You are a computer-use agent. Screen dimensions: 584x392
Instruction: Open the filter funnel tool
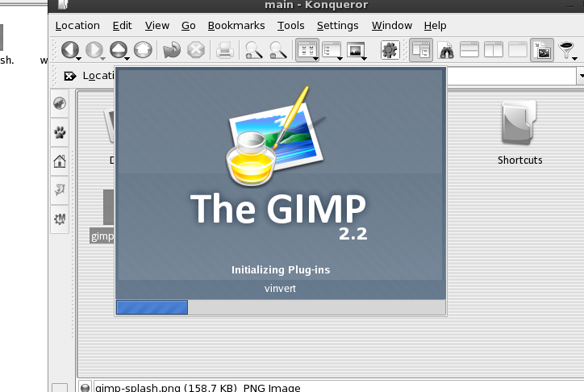(565, 49)
